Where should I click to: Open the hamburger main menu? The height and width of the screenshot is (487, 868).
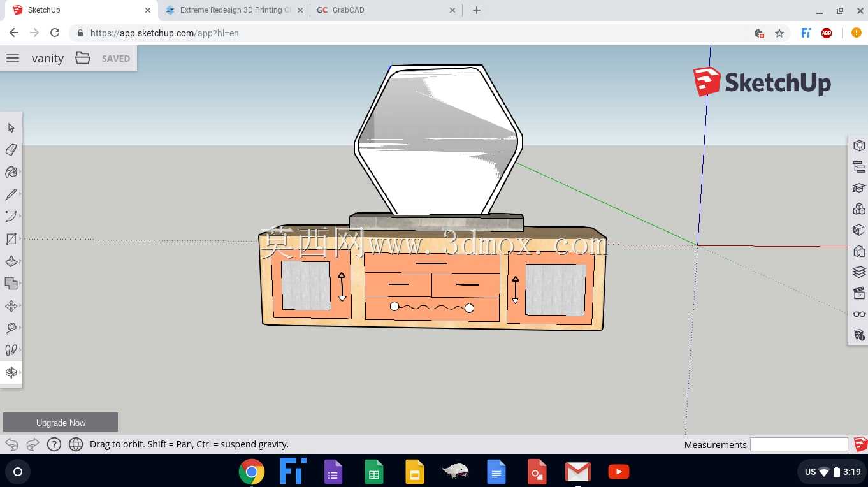pyautogui.click(x=13, y=58)
